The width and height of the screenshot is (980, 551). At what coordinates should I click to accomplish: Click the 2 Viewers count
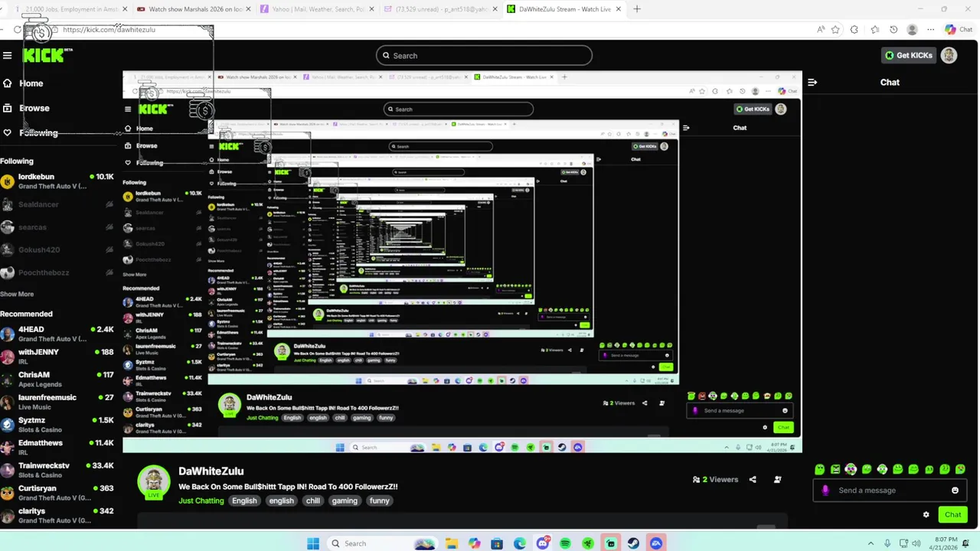tap(716, 480)
